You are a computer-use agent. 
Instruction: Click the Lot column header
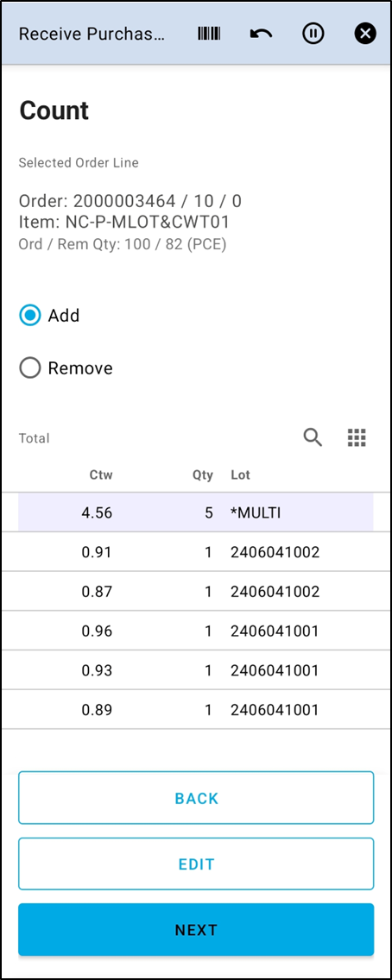pos(240,475)
